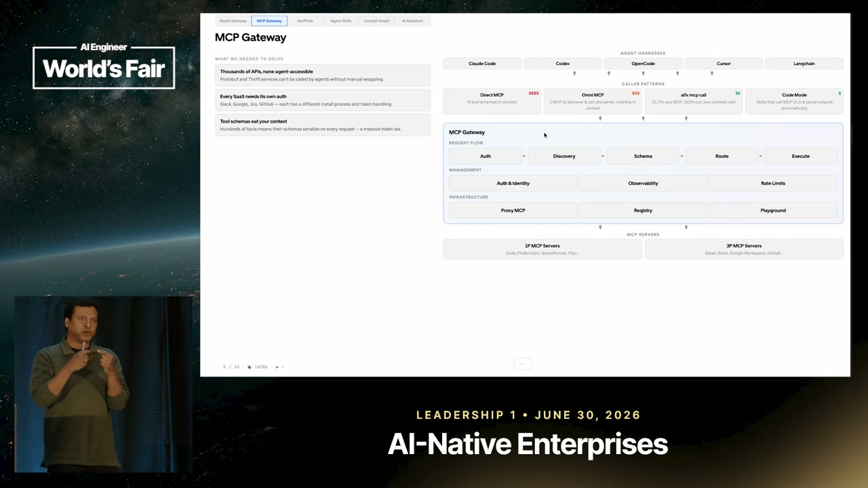
Task: Select the Discovery step in Request Flow
Action: click(564, 157)
